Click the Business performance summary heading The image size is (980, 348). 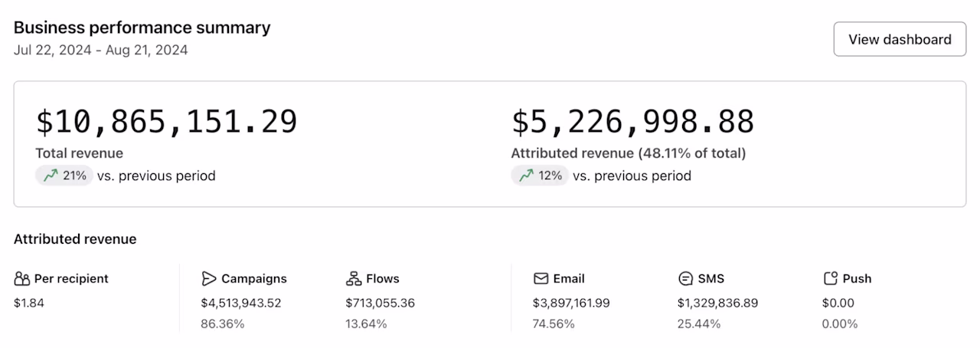point(142,28)
